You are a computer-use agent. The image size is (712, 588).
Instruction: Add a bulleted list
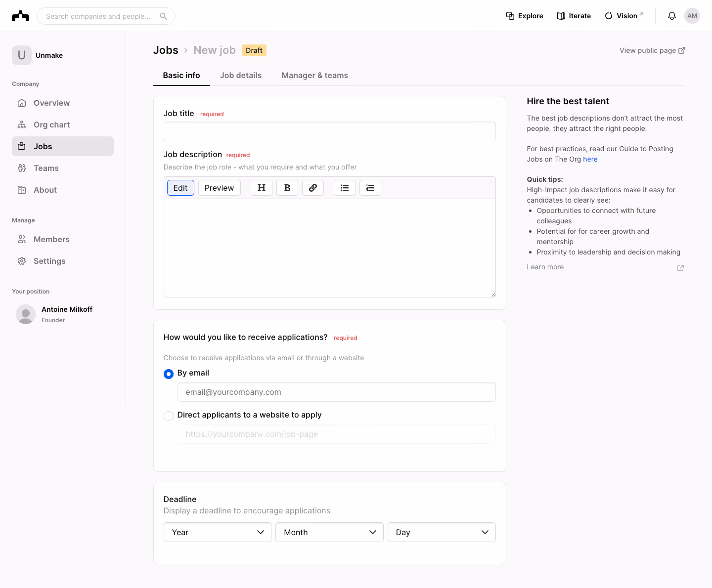click(x=345, y=188)
